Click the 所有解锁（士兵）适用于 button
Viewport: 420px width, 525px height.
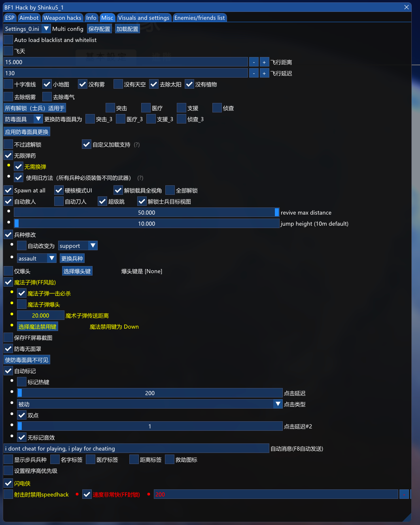point(35,108)
